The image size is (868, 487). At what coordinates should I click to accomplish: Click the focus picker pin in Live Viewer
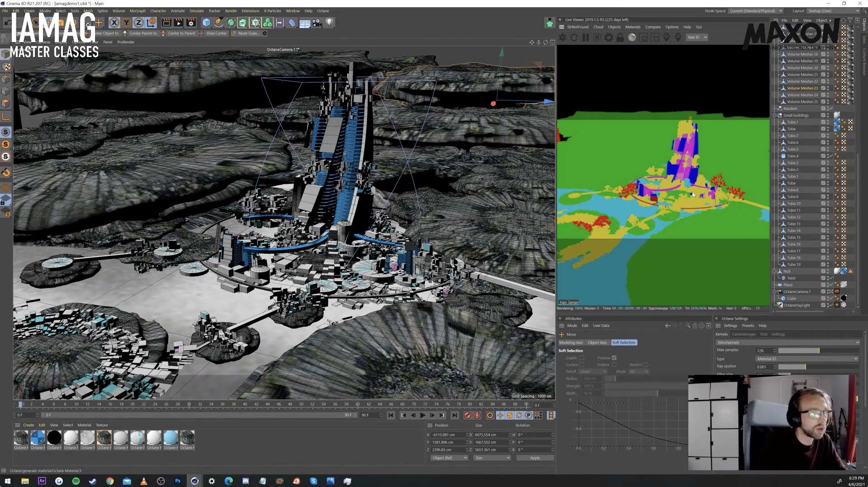coord(667,37)
